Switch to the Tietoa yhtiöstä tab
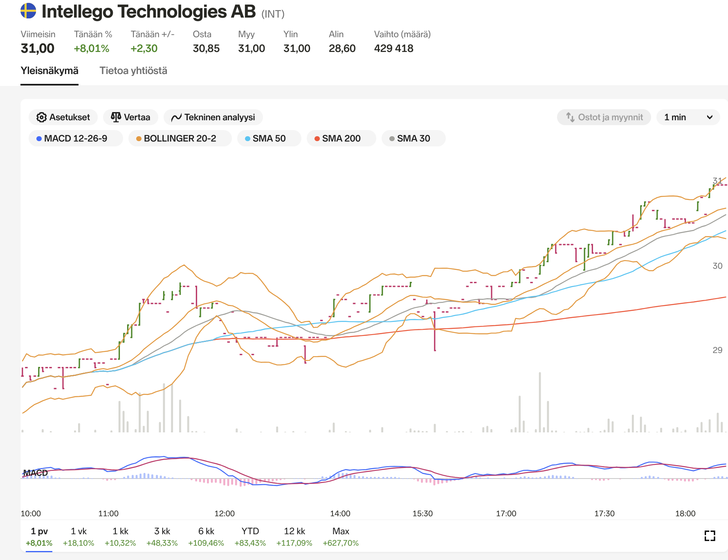728x560 pixels. (133, 71)
